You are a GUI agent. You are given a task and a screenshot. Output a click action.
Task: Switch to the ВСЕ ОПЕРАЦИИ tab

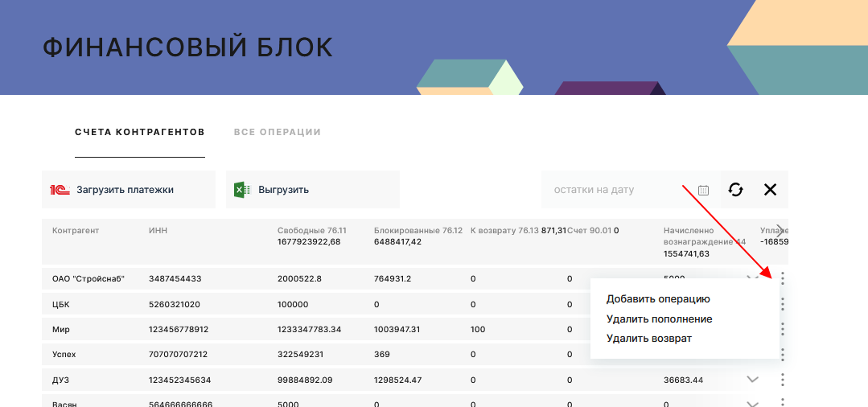pos(278,132)
